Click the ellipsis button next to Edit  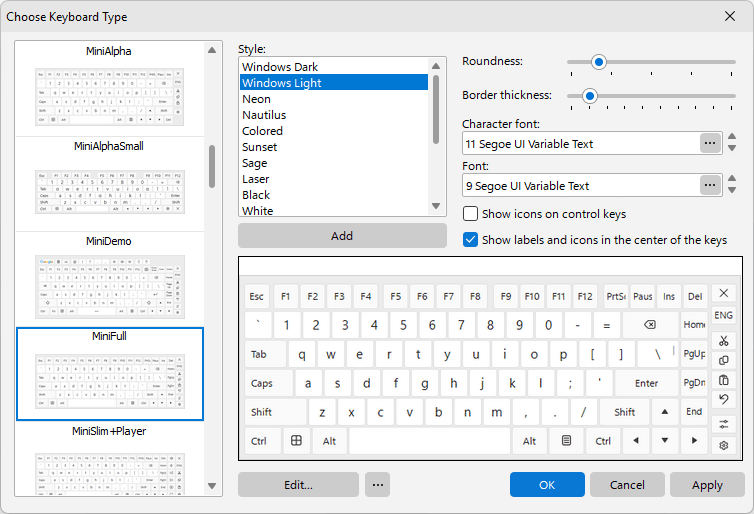coord(377,485)
